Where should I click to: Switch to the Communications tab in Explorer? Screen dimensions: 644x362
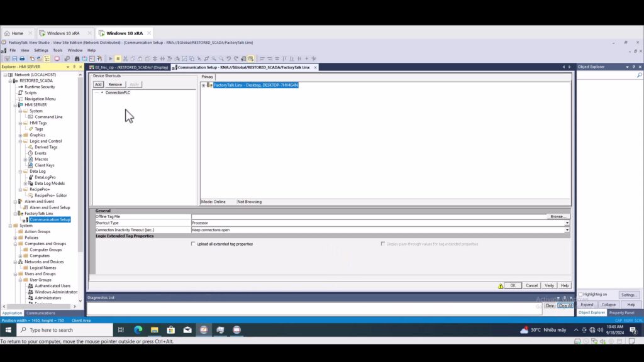click(x=40, y=313)
